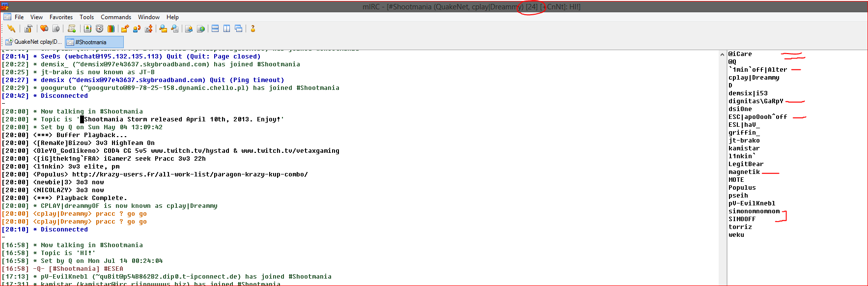The image size is (868, 286).
Task: Open the Scripts editor scroll icon
Action: point(72,29)
